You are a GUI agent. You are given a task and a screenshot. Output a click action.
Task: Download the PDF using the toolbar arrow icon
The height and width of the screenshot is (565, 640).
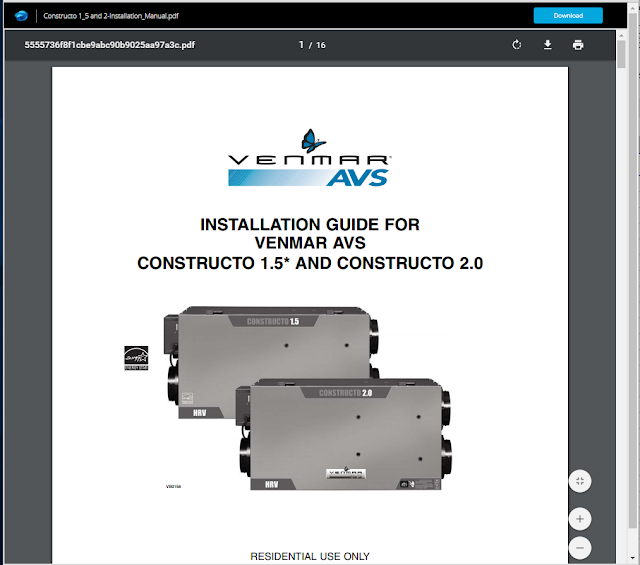[547, 44]
